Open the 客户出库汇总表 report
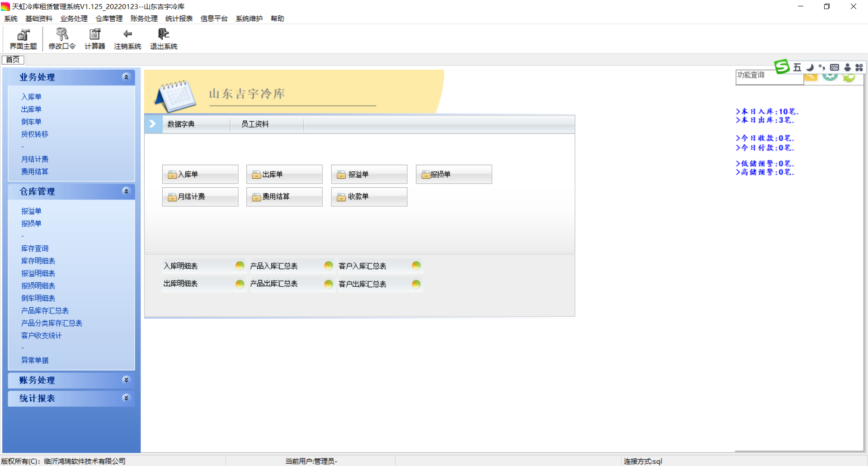Viewport: 868px width, 466px height. [x=363, y=284]
